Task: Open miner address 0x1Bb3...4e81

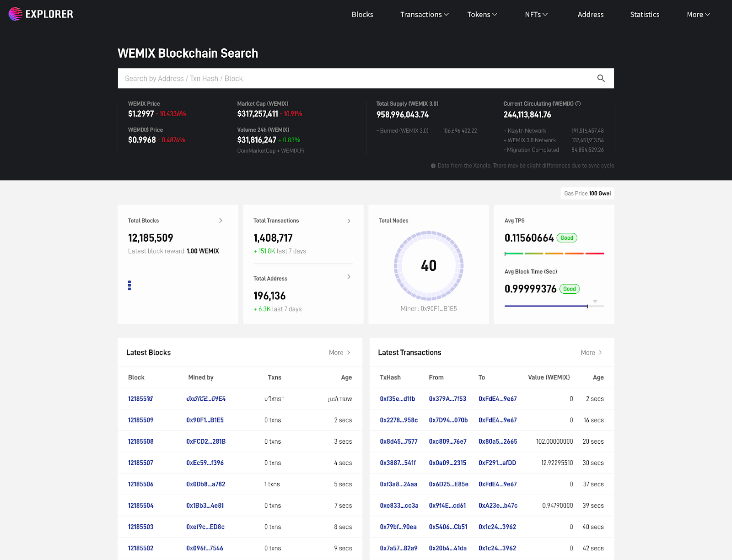Action: [205, 506]
